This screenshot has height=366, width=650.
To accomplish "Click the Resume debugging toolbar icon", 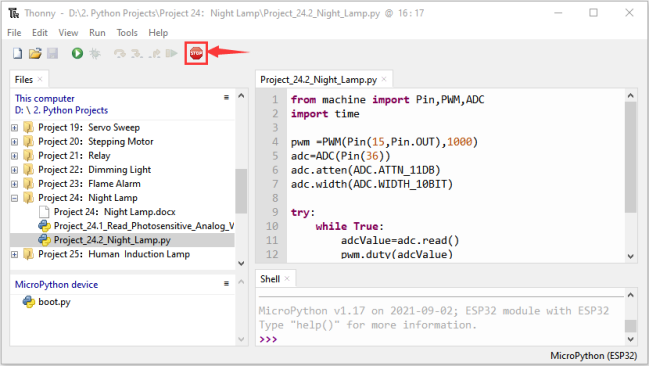I will [x=171, y=53].
